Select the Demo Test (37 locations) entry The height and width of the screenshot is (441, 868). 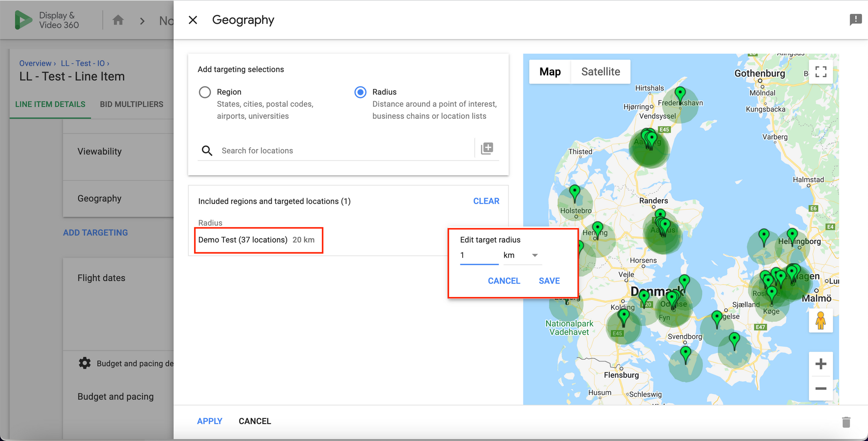(x=243, y=240)
